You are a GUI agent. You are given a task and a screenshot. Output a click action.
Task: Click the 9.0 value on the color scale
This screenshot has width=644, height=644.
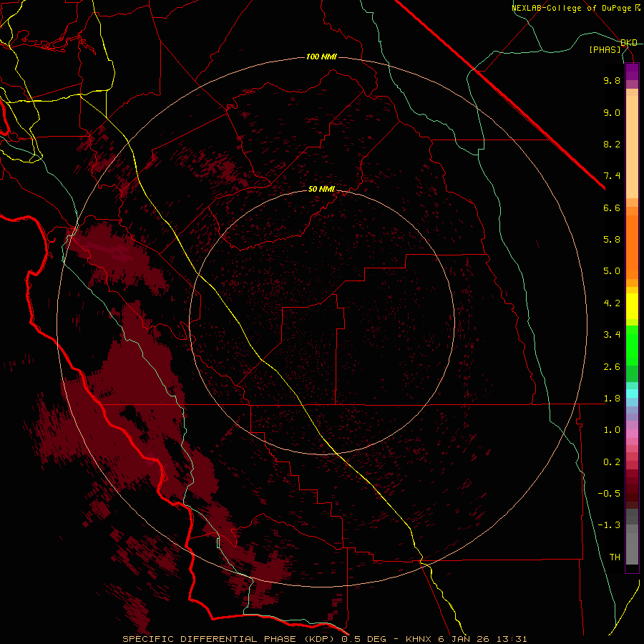612,112
